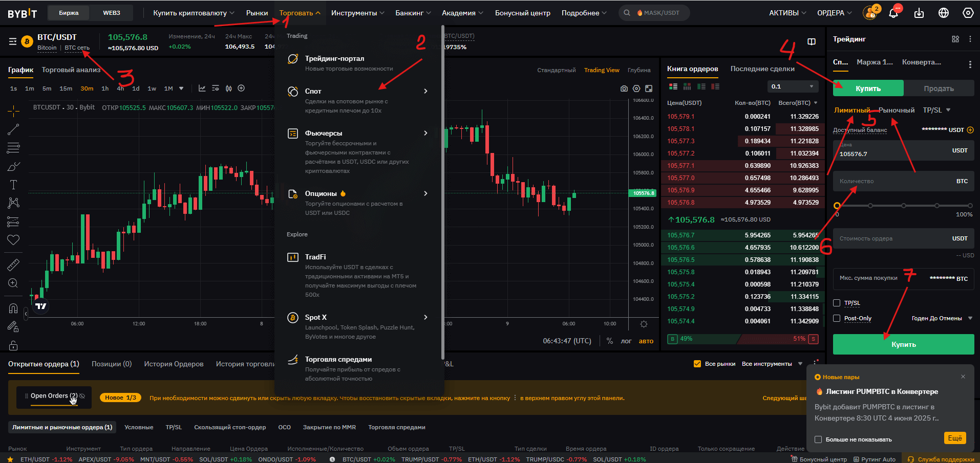Select the ruler measure tool

pos(13,264)
